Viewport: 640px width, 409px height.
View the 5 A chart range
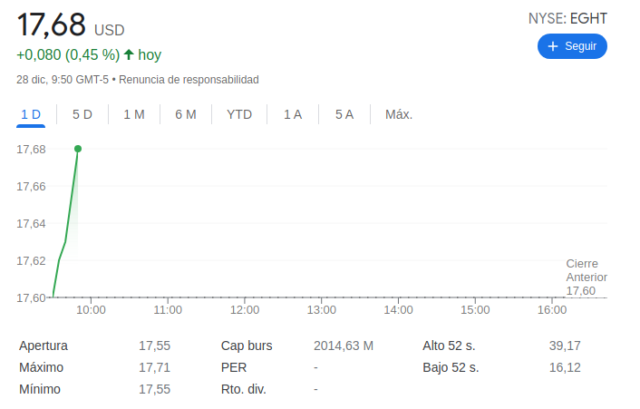tap(344, 114)
